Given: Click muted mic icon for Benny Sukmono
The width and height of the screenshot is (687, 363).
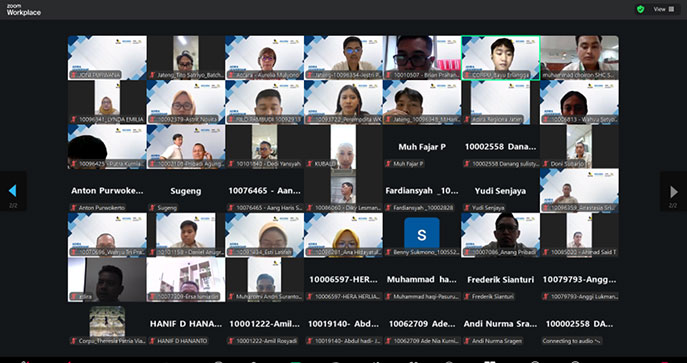Looking at the screenshot, I should pyautogui.click(x=388, y=252).
